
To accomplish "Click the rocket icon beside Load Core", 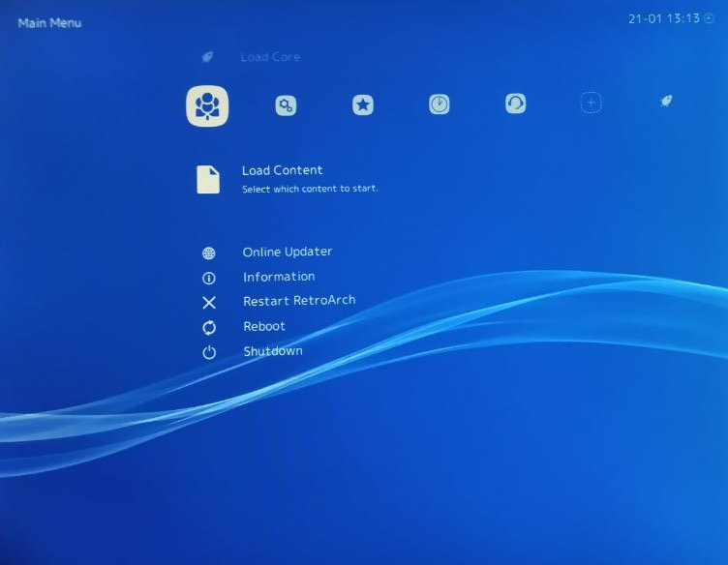I will pyautogui.click(x=207, y=57).
